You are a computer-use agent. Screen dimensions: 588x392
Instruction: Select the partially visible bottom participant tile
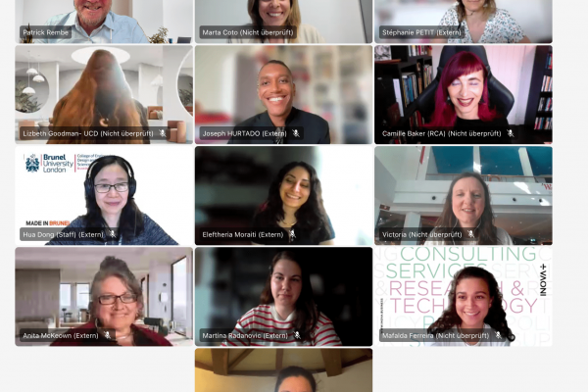[283, 370]
